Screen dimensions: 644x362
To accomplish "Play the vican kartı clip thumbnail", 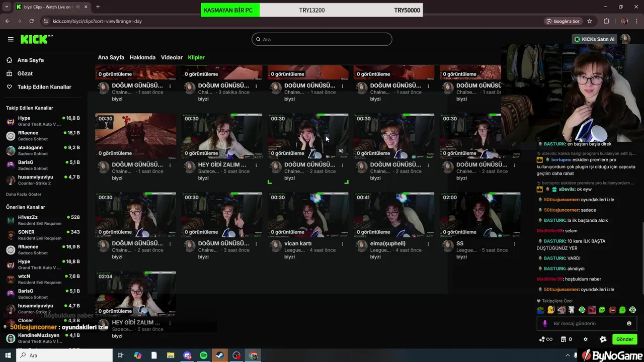I will pos(308,215).
